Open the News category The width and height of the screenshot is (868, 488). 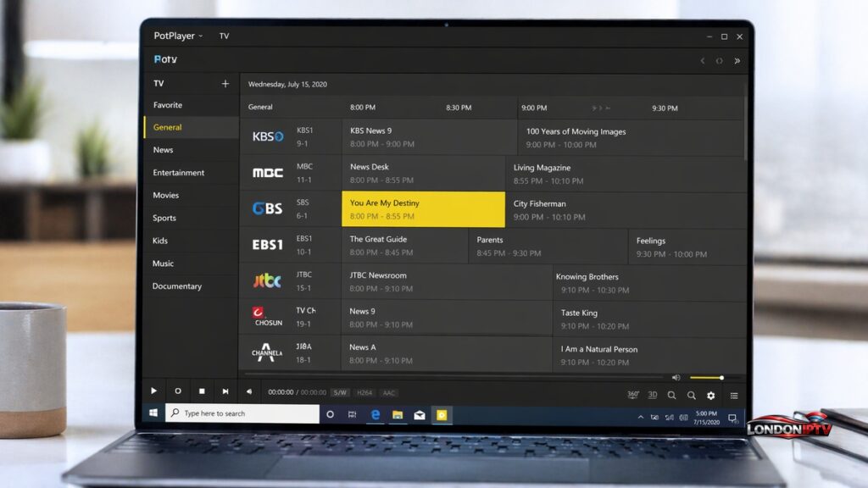(191, 150)
